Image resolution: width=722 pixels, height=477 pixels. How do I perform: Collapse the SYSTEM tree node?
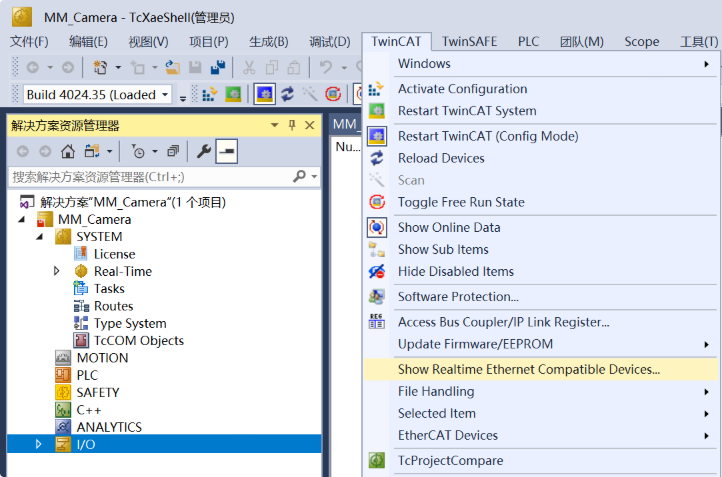click(x=40, y=237)
